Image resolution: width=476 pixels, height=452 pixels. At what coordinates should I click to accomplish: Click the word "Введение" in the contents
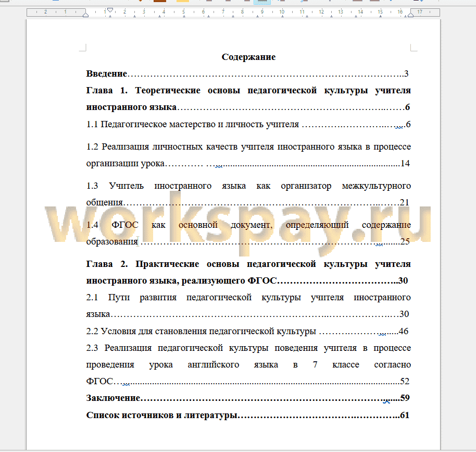pos(107,74)
